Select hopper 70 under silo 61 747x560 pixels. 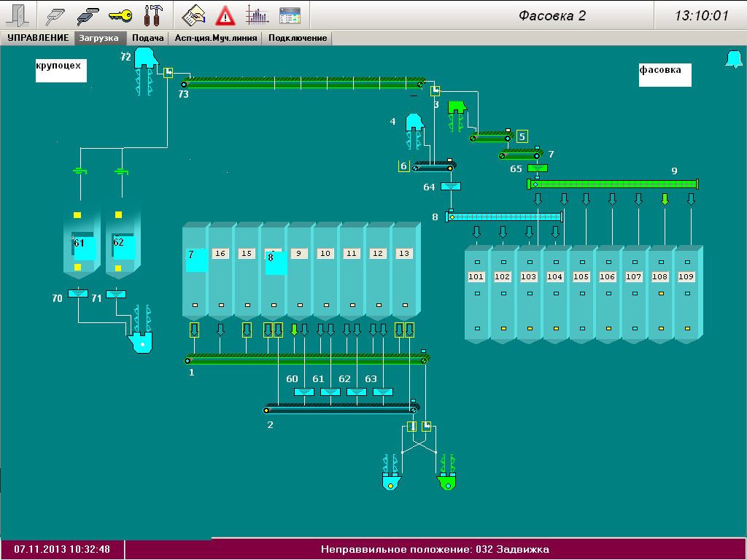coord(77,293)
